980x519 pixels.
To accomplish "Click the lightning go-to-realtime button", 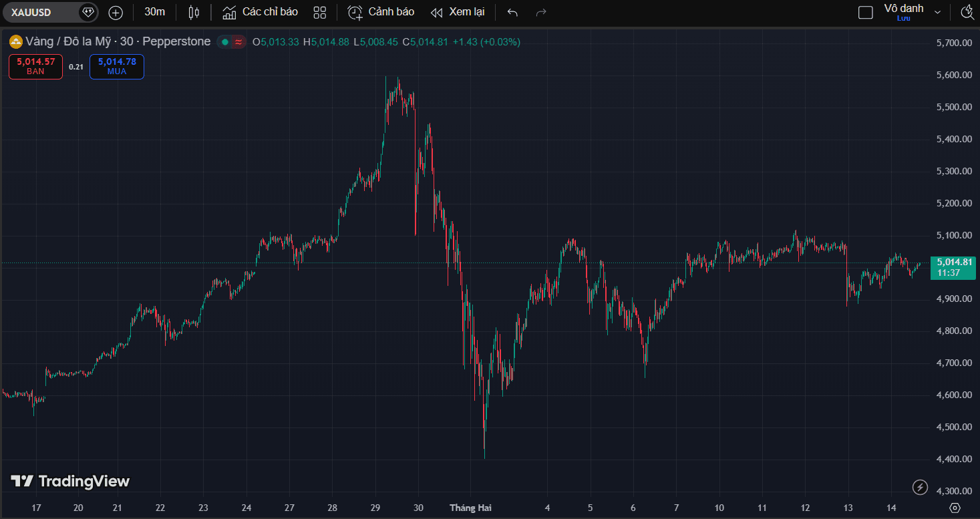I will point(920,487).
